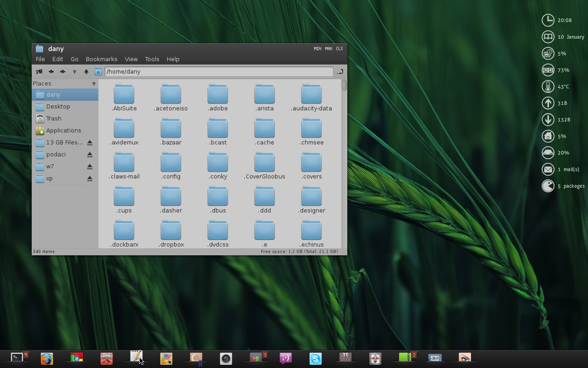Open Applications in the Places sidebar
The width and height of the screenshot is (588, 368).
coord(65,131)
